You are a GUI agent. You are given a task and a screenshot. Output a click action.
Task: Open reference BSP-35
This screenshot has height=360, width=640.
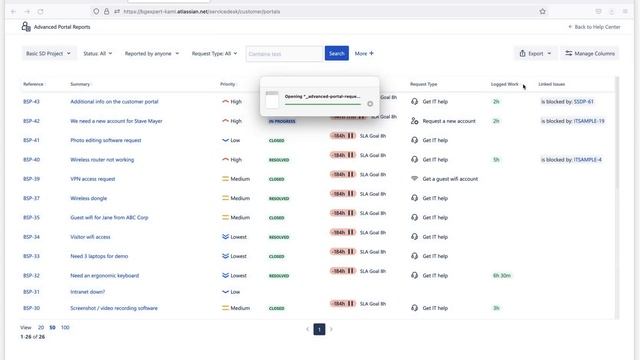point(31,218)
